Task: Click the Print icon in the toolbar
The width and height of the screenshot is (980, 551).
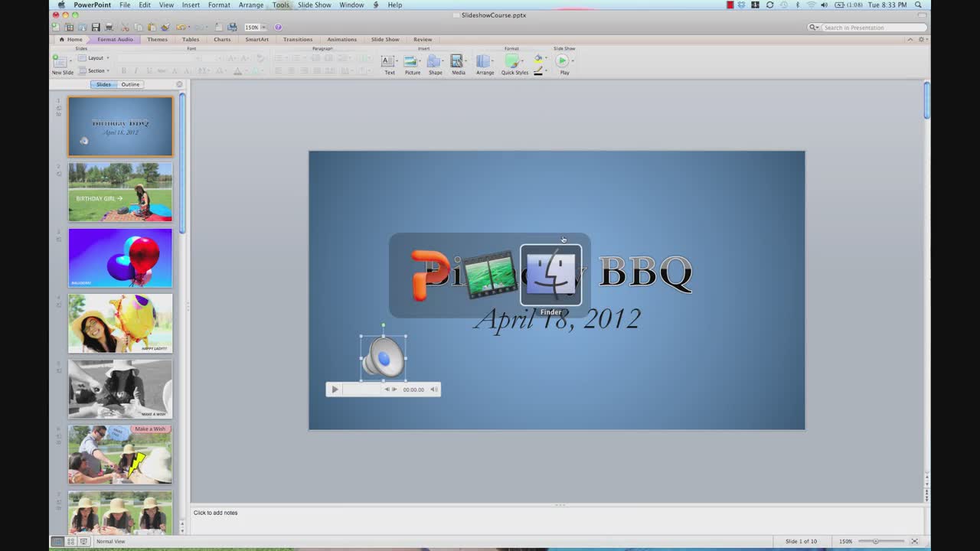Action: (x=109, y=27)
